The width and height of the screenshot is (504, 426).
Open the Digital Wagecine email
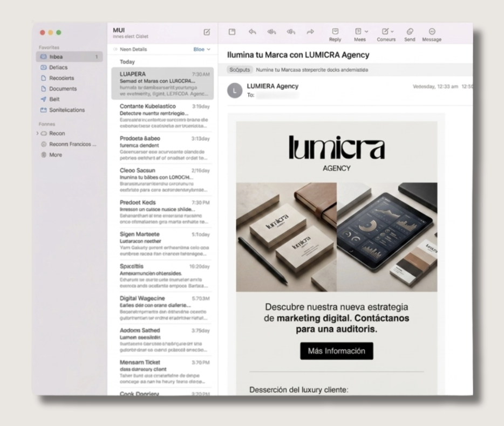coord(162,308)
